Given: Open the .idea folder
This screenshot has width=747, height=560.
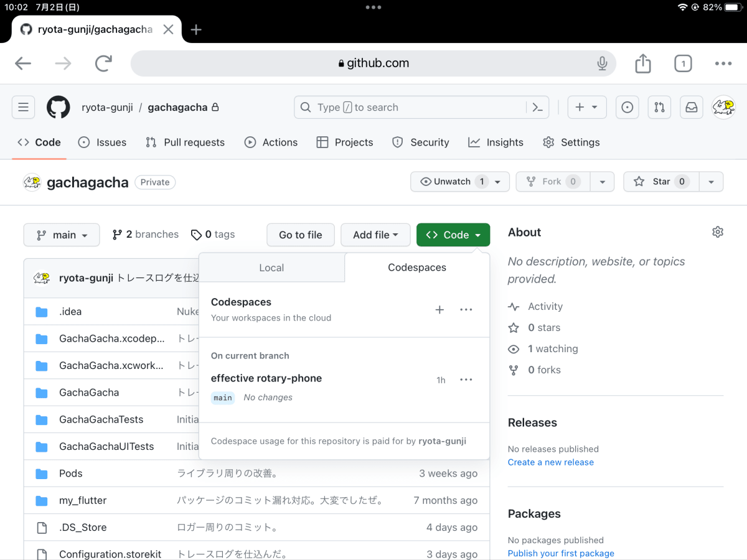Looking at the screenshot, I should coord(70,312).
